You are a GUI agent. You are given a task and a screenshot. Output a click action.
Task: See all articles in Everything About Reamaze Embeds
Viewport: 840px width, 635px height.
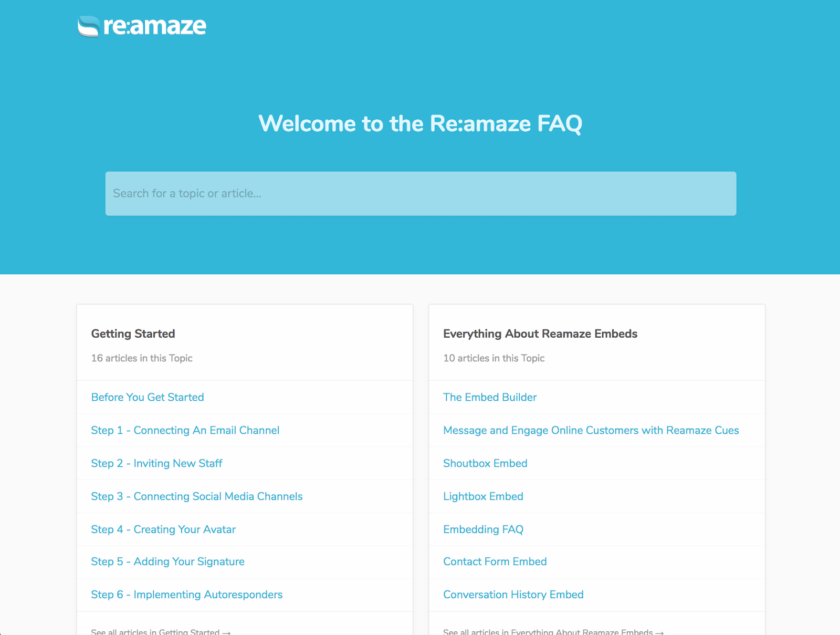click(551, 632)
